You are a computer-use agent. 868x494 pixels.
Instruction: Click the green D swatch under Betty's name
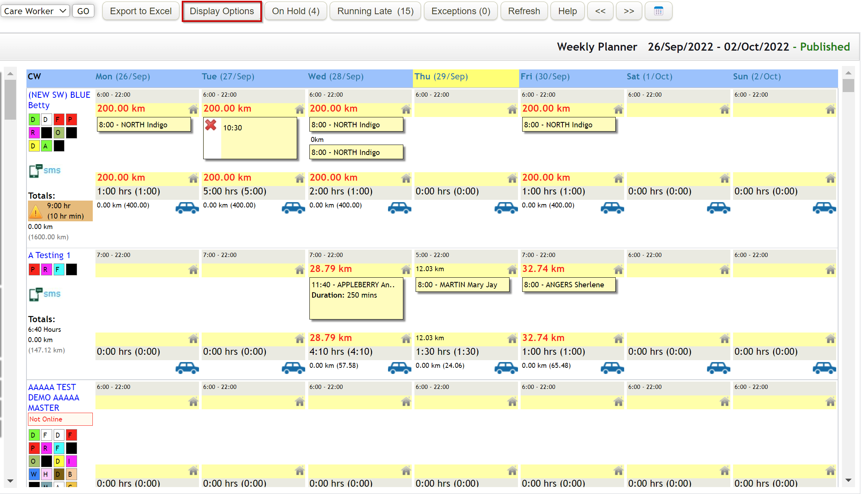(33, 119)
